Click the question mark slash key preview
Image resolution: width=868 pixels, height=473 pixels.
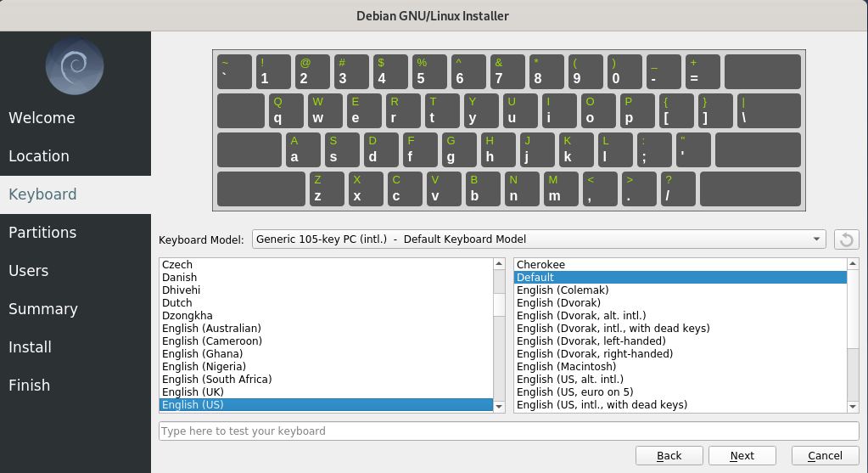678,189
